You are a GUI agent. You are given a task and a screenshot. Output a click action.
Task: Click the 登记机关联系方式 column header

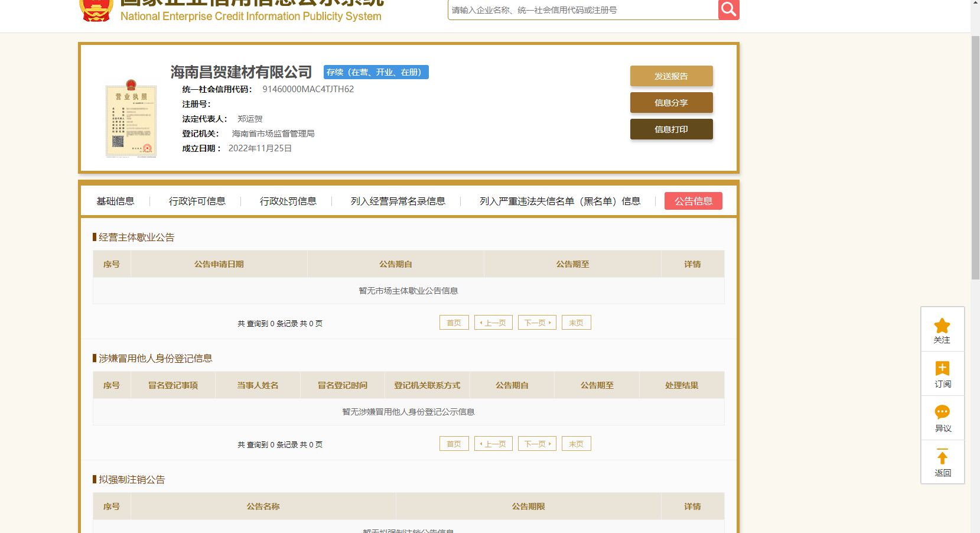[x=427, y=385]
